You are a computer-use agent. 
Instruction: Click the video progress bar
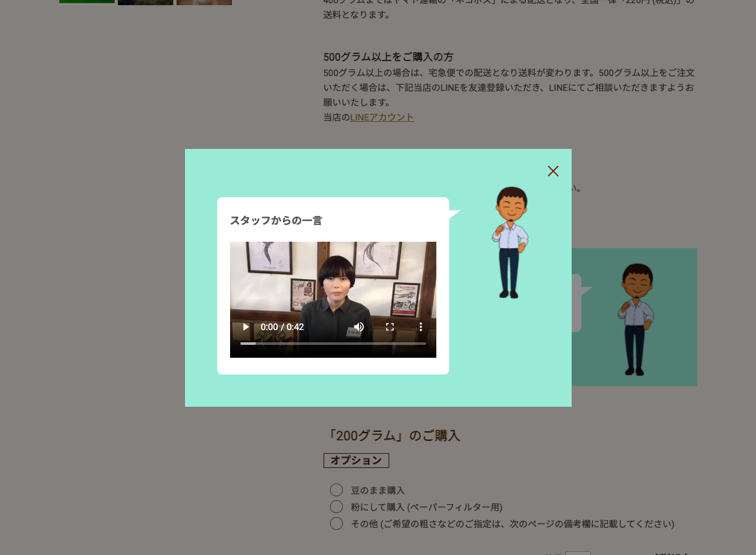(333, 344)
